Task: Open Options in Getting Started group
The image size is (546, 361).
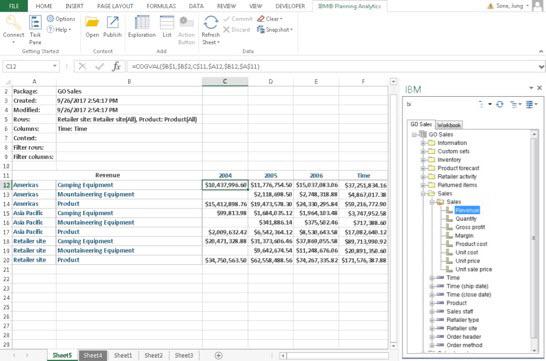Action: 61,19
